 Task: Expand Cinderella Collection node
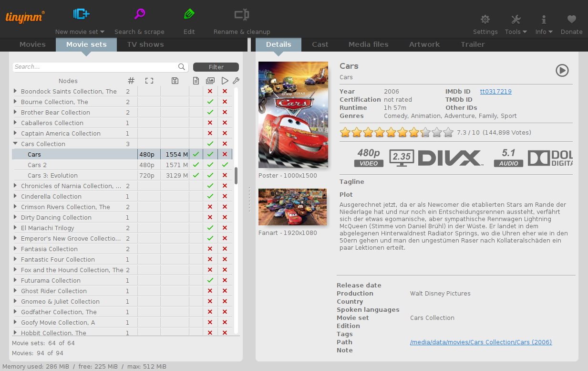coord(15,196)
